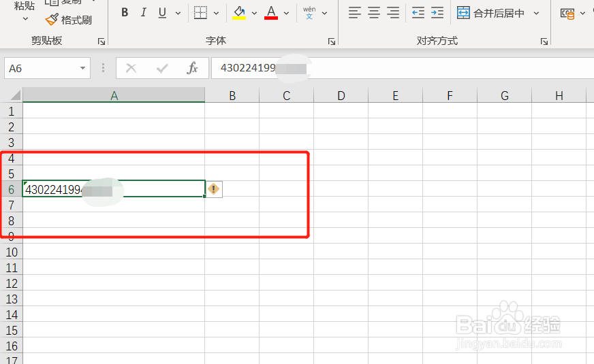Screen dimensions: 594x364
Task: Open 粘贴 paste dropdown arrow
Action: (x=25, y=18)
